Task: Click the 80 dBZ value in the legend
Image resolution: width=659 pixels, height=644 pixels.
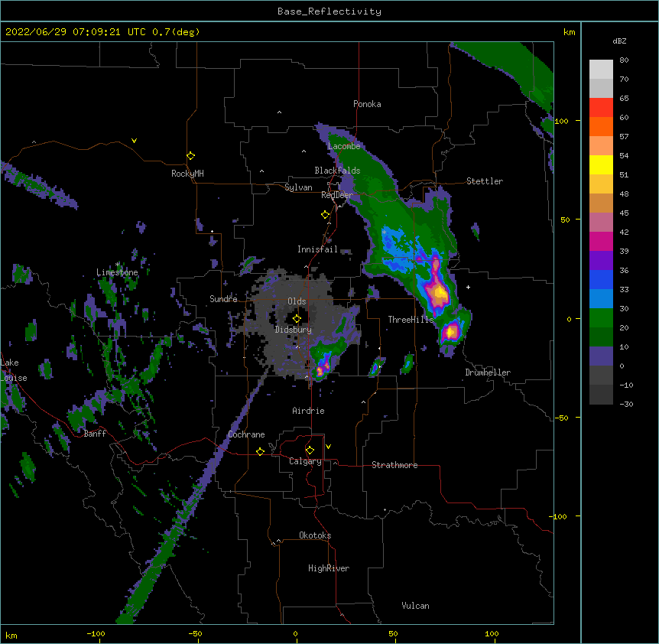Action: [x=624, y=60]
